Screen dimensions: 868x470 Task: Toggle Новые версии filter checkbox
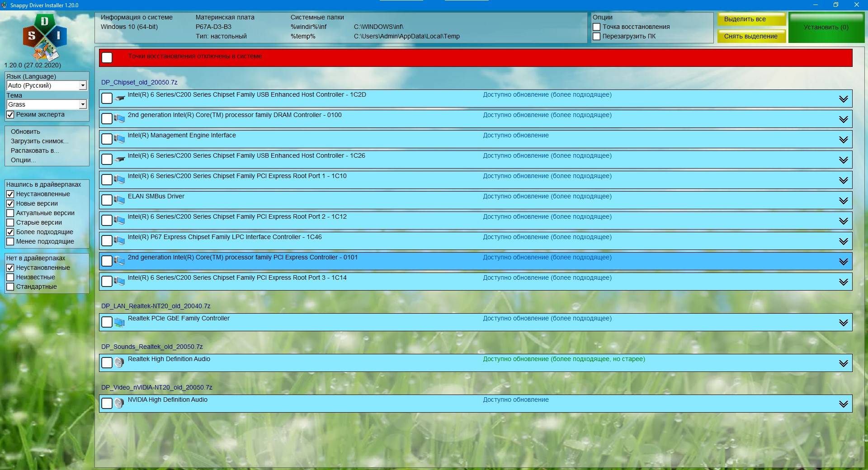click(x=10, y=203)
